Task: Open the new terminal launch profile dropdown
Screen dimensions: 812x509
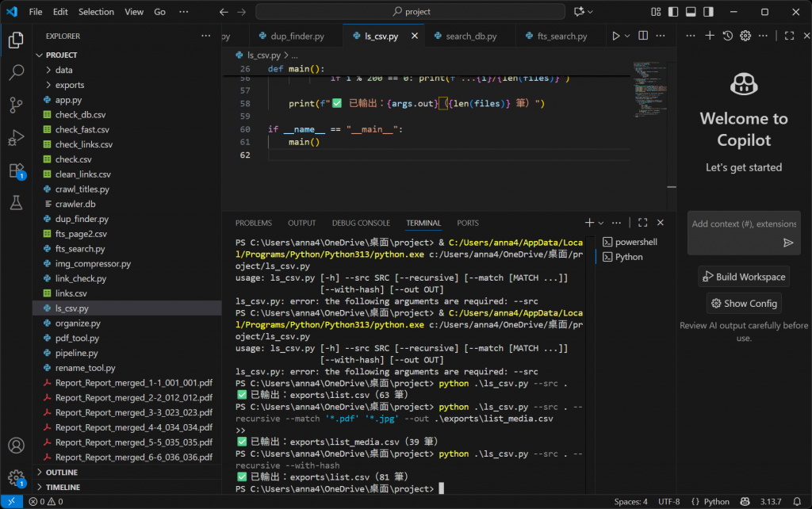Action: (601, 224)
